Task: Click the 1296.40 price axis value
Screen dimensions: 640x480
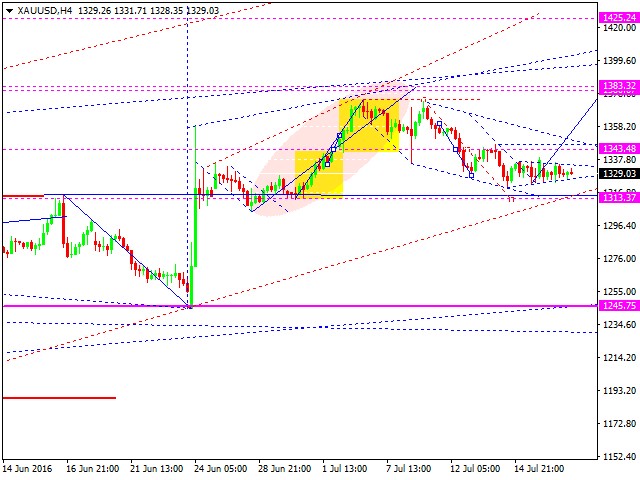Action: click(619, 226)
